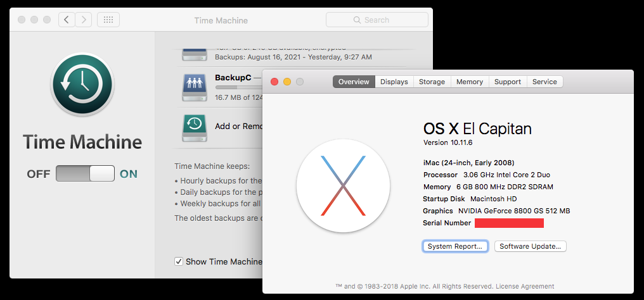644x300 pixels.
Task: Click the Add or Remove backup disk icon
Action: click(x=195, y=128)
